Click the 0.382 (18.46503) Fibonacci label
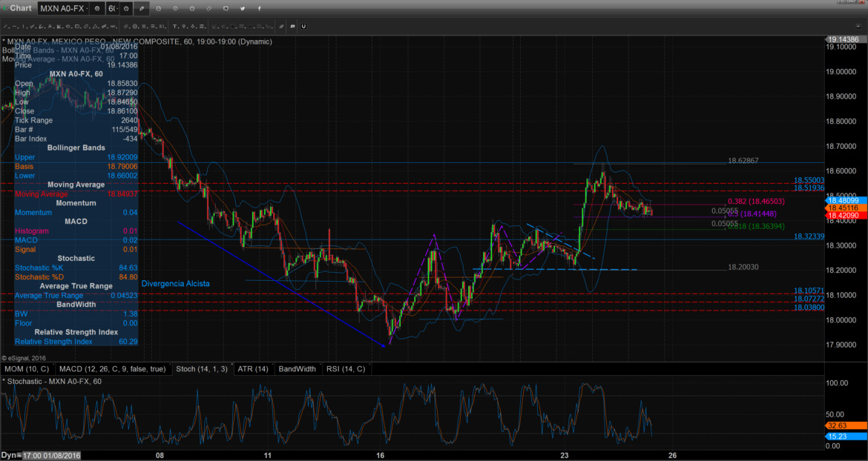 [x=756, y=202]
